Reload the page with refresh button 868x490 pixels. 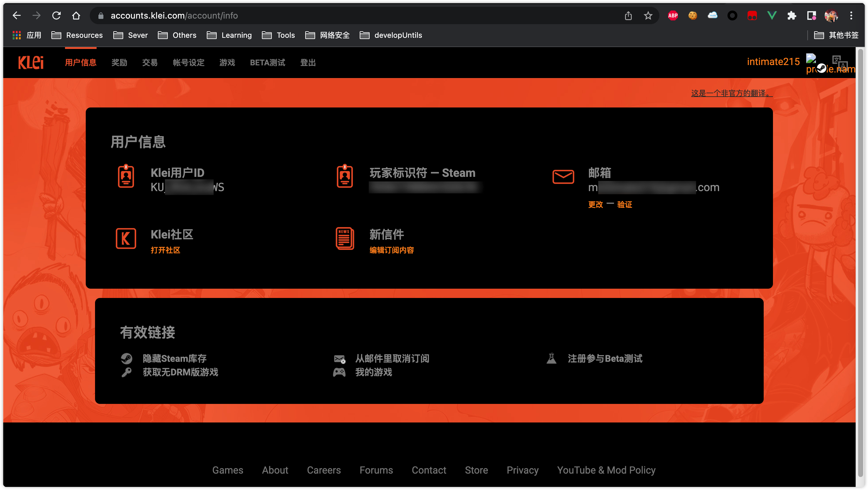56,16
